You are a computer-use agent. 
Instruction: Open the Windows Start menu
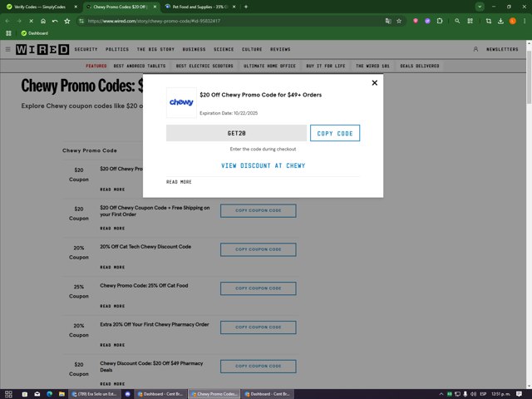coord(8,394)
